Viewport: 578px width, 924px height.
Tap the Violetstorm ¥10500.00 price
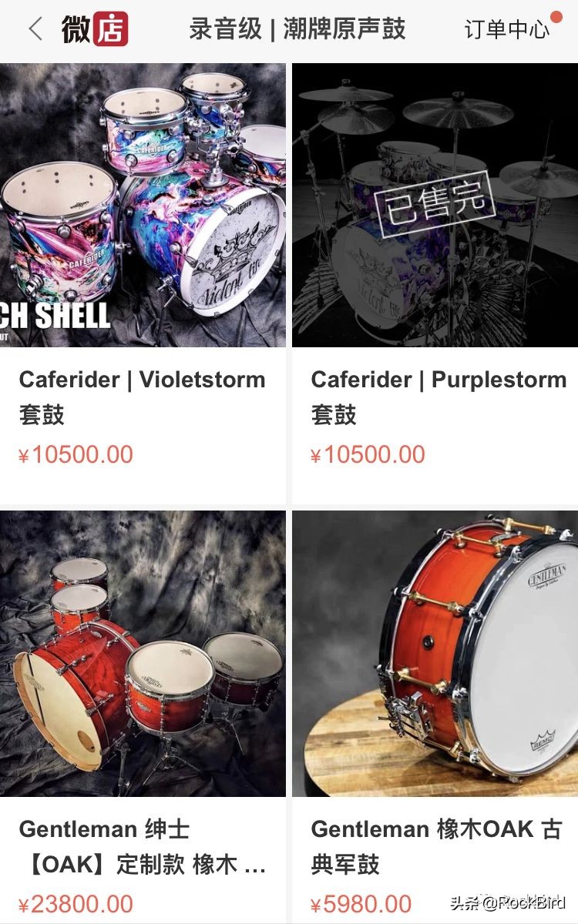point(76,454)
